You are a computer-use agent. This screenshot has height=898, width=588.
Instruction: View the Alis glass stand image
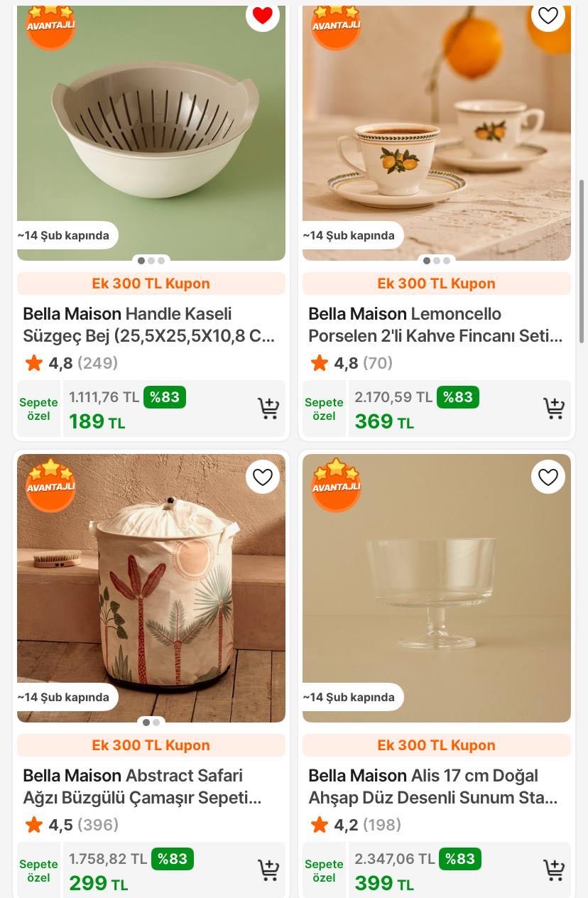coord(437,588)
